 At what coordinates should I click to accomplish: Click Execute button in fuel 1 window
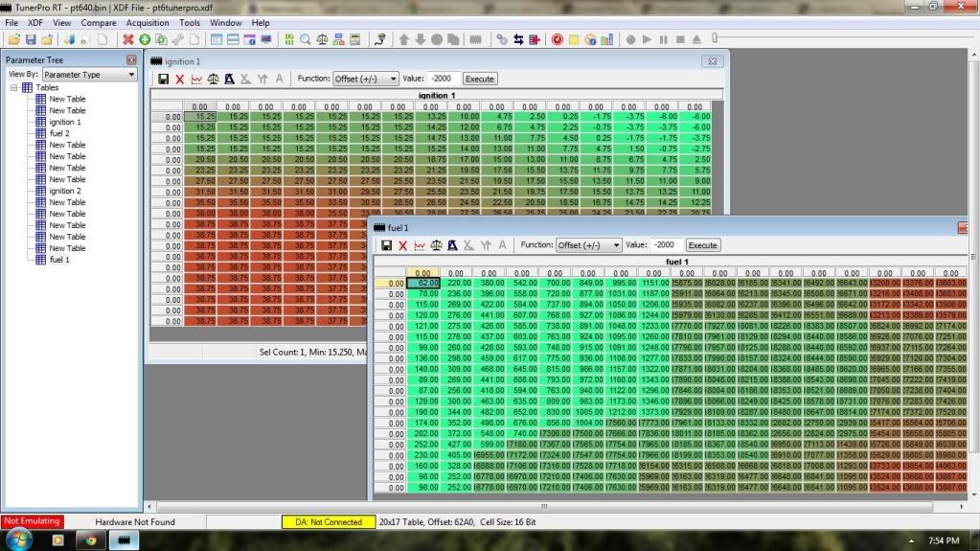tap(702, 245)
